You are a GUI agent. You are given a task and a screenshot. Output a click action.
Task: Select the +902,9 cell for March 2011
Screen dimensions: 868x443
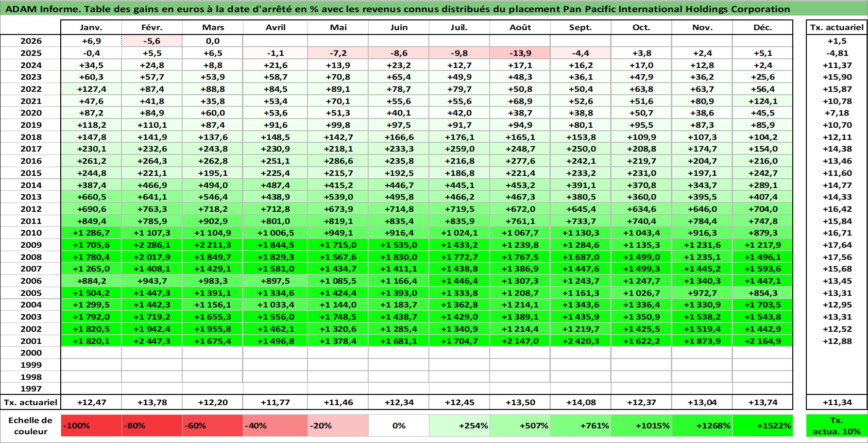click(213, 221)
